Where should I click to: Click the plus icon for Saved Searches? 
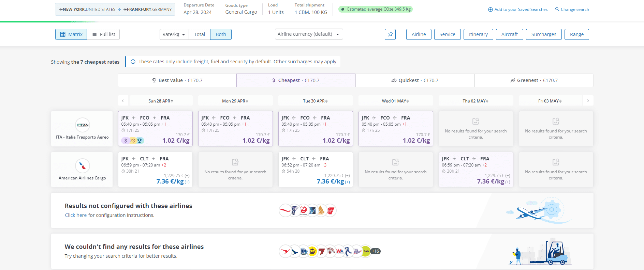[491, 10]
